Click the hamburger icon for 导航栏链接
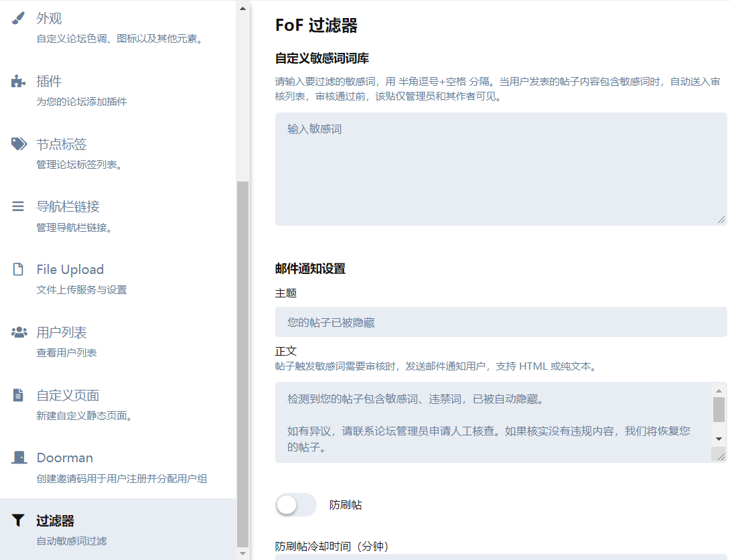Viewport: 730px width, 560px height. (x=18, y=206)
